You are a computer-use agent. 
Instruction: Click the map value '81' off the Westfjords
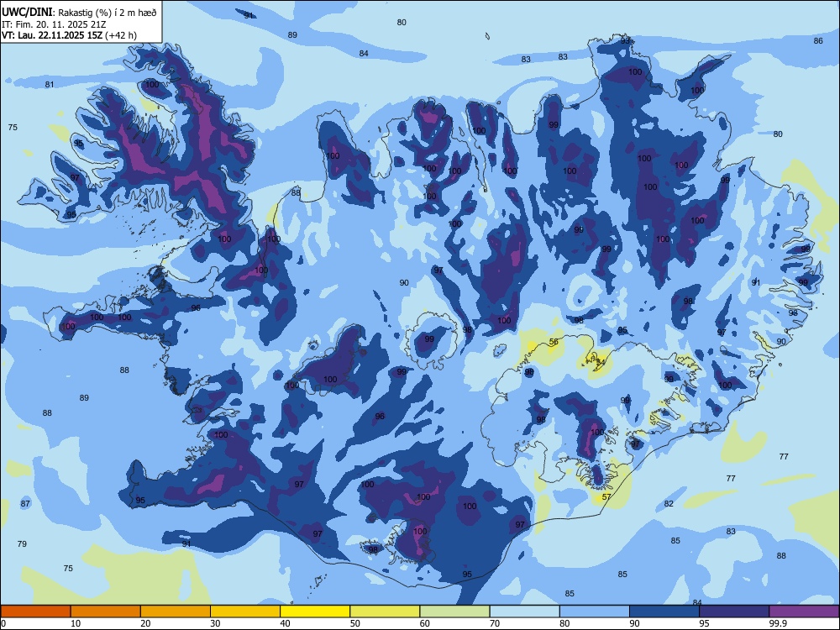tap(50, 84)
